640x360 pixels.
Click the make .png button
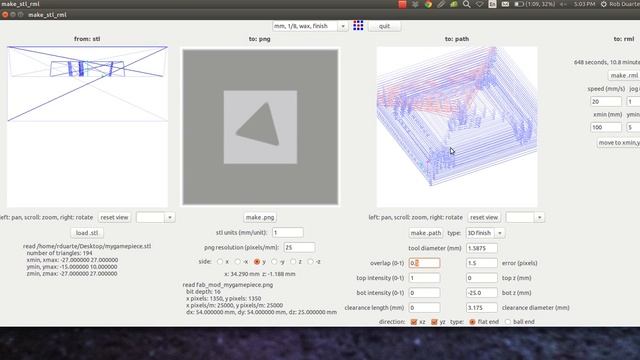[x=260, y=217]
